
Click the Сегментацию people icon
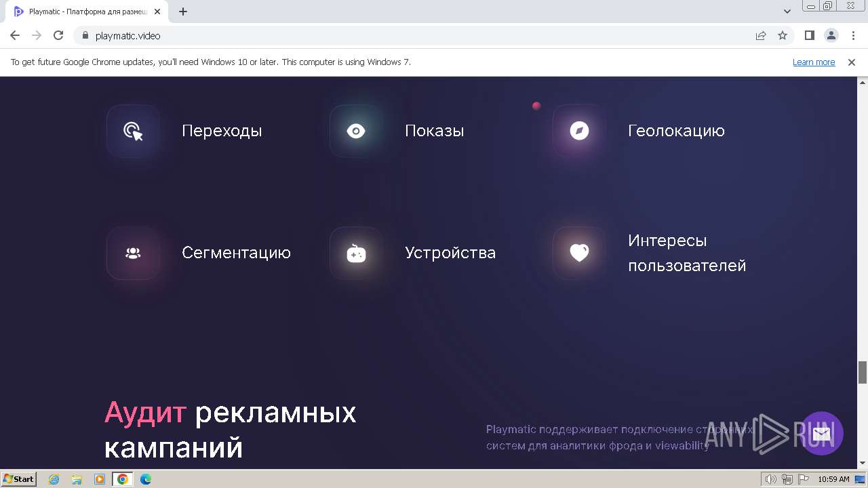[x=134, y=253]
